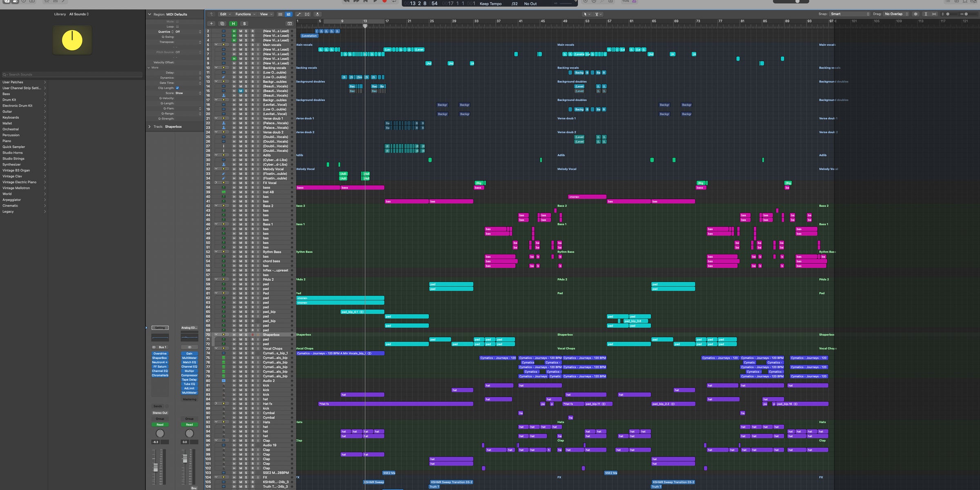Open the Functions menu above the tracks
This screenshot has width=980, height=490.
tap(244, 14)
